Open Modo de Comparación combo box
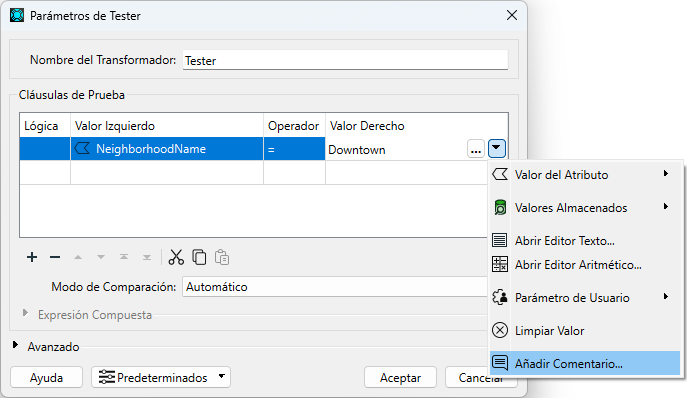687x398 pixels. [x=335, y=287]
